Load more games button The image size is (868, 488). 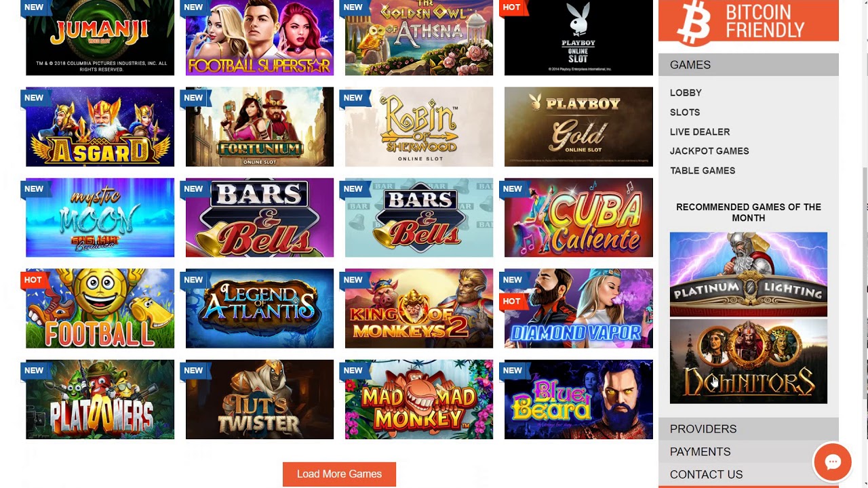pos(339,474)
